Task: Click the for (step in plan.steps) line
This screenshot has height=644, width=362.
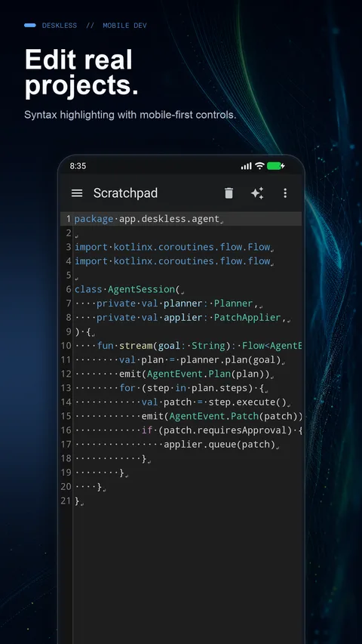Action: point(171,388)
